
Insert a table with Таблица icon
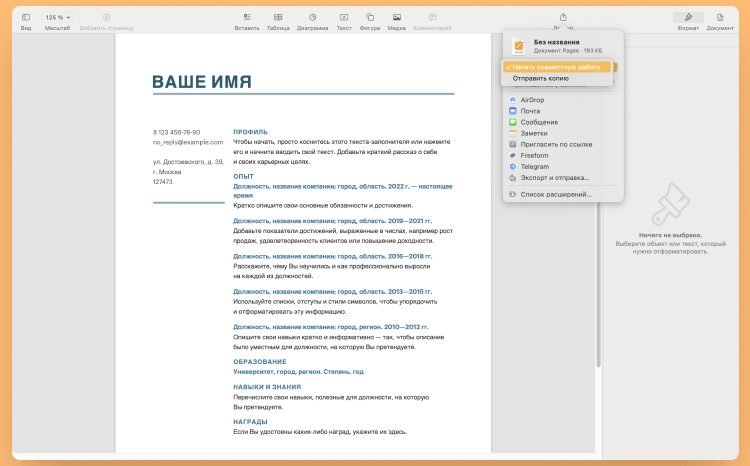[x=278, y=18]
